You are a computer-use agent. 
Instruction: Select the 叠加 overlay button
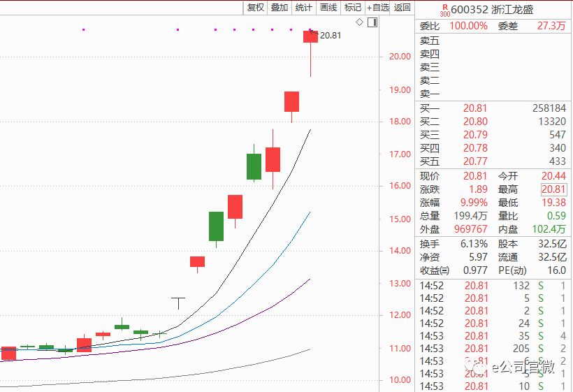(x=280, y=7)
